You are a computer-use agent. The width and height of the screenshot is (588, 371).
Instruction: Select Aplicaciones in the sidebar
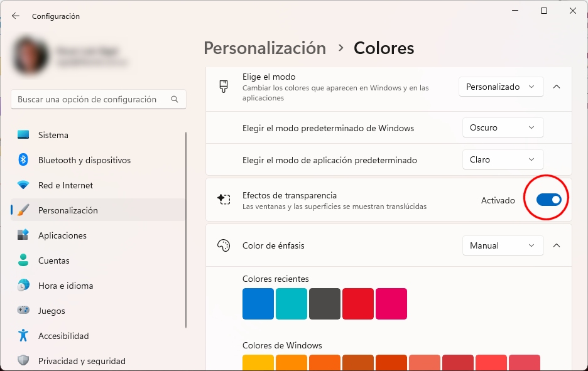click(x=98, y=235)
